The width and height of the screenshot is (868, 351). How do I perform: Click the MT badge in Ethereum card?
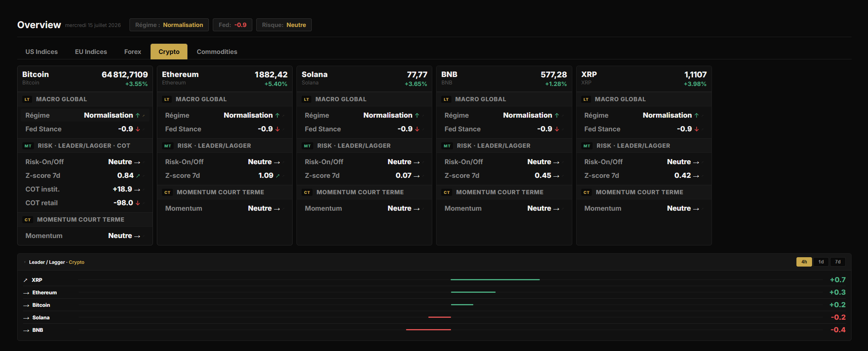pyautogui.click(x=168, y=146)
